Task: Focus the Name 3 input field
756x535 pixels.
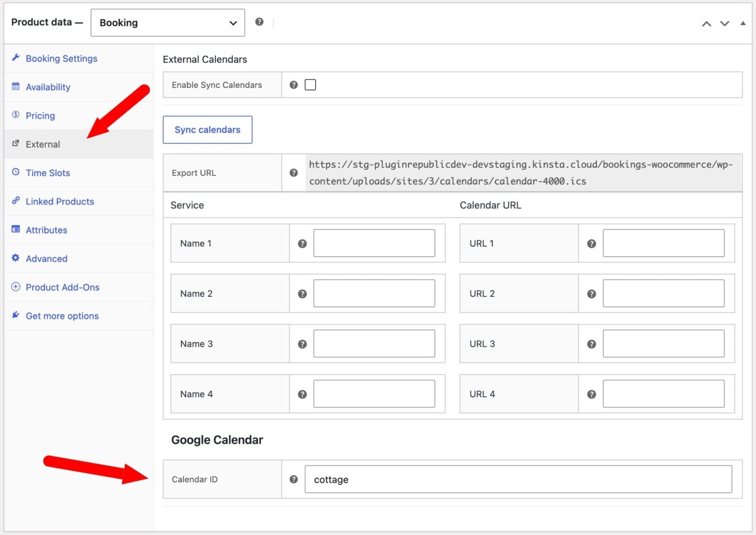Action: [374, 343]
